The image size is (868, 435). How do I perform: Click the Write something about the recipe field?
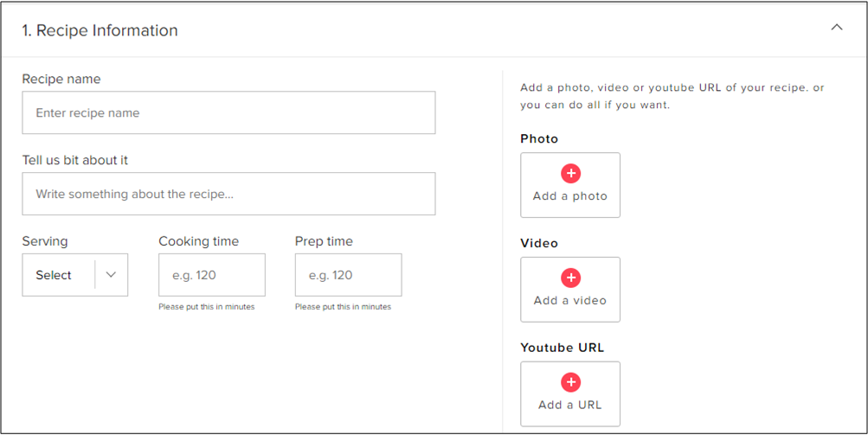click(228, 194)
